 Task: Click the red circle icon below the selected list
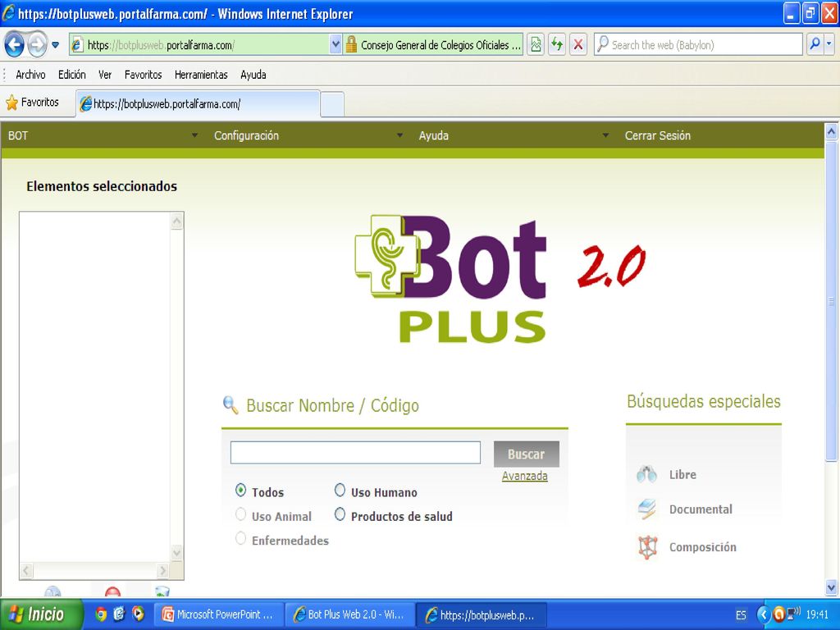point(113,592)
